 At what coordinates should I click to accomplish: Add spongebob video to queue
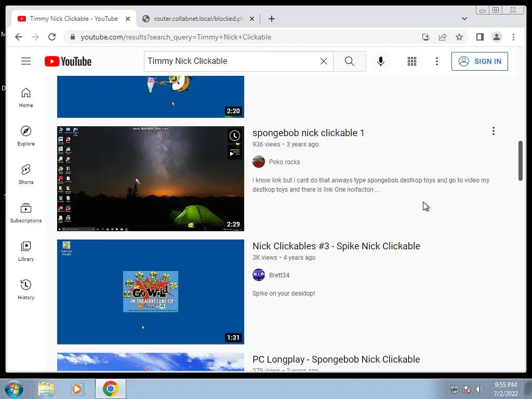click(x=234, y=153)
